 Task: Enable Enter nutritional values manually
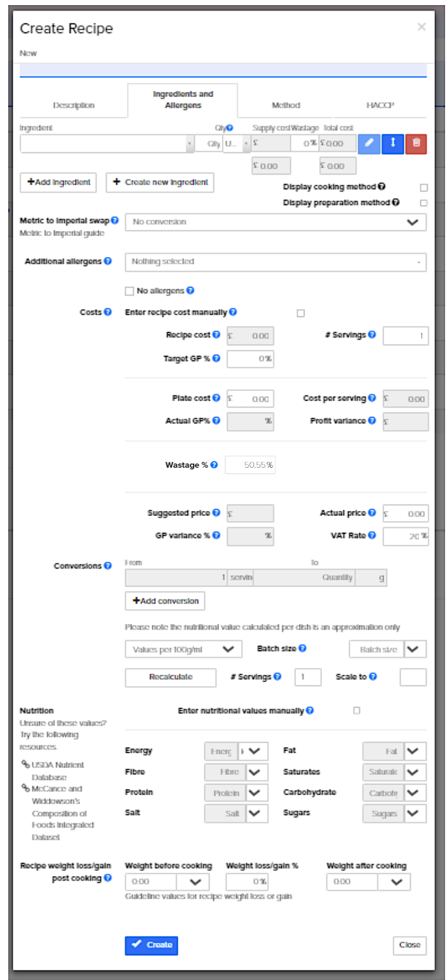356,711
